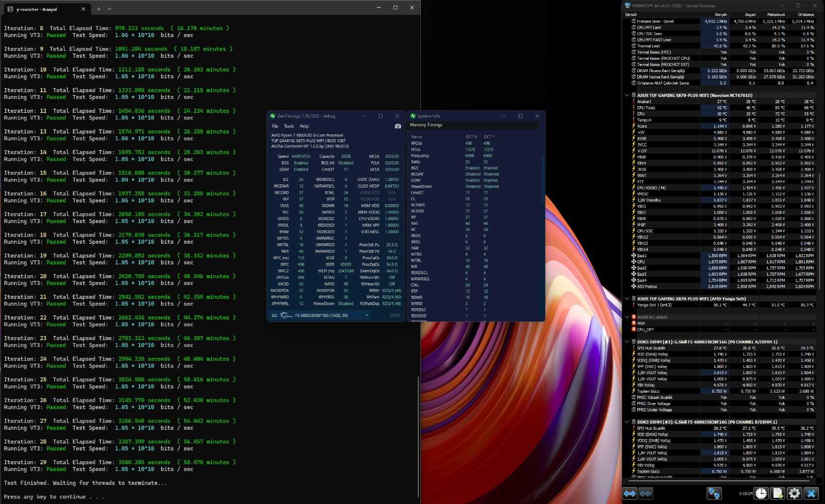The height and width of the screenshot is (504, 825).
Task: Select the '1,8V Standby' voltage row
Action: coord(723,200)
